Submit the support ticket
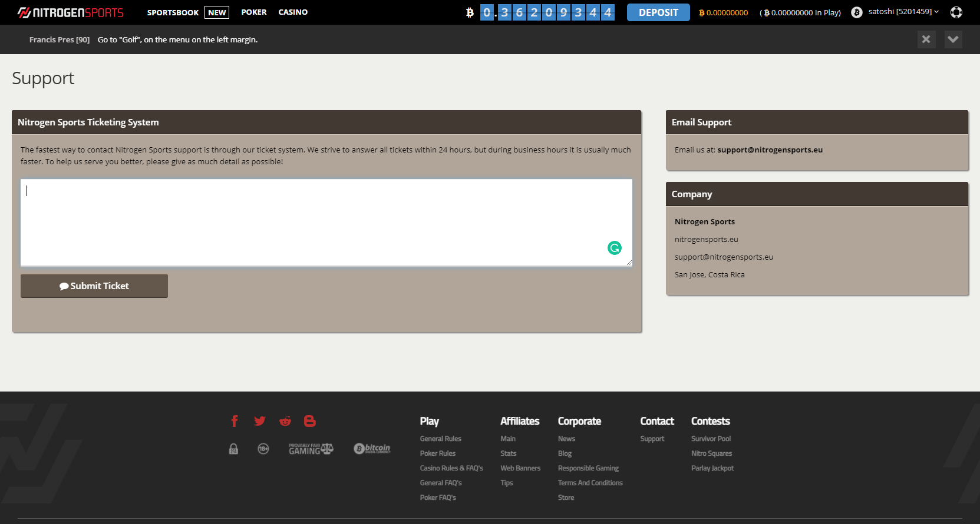The height and width of the screenshot is (524, 980). coord(94,286)
